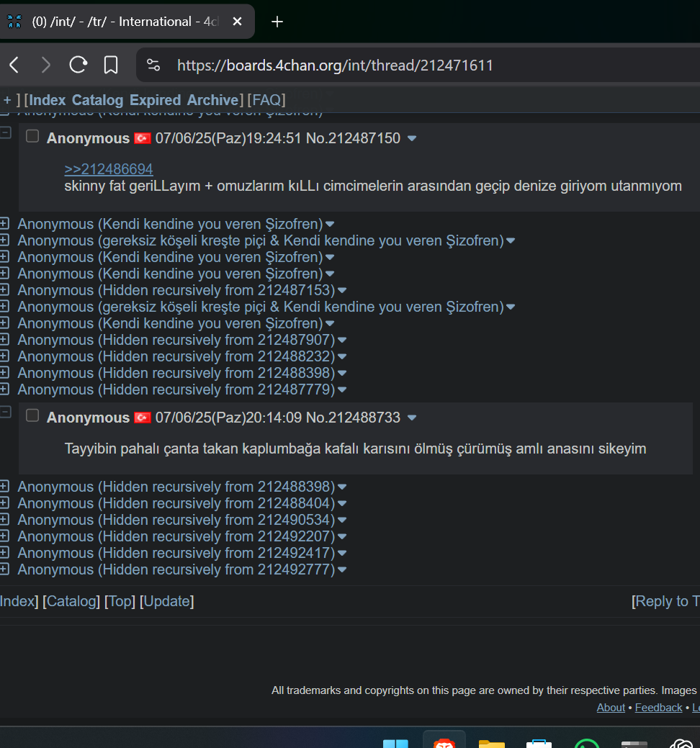This screenshot has height=748, width=700.
Task: Open dropdown arrow after stub 212488404
Action: click(x=341, y=504)
